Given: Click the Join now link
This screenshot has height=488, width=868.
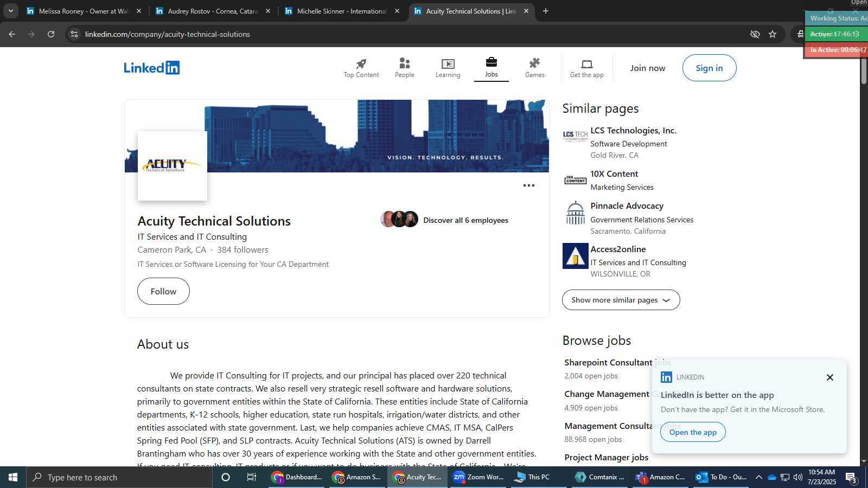Looking at the screenshot, I should click(647, 68).
